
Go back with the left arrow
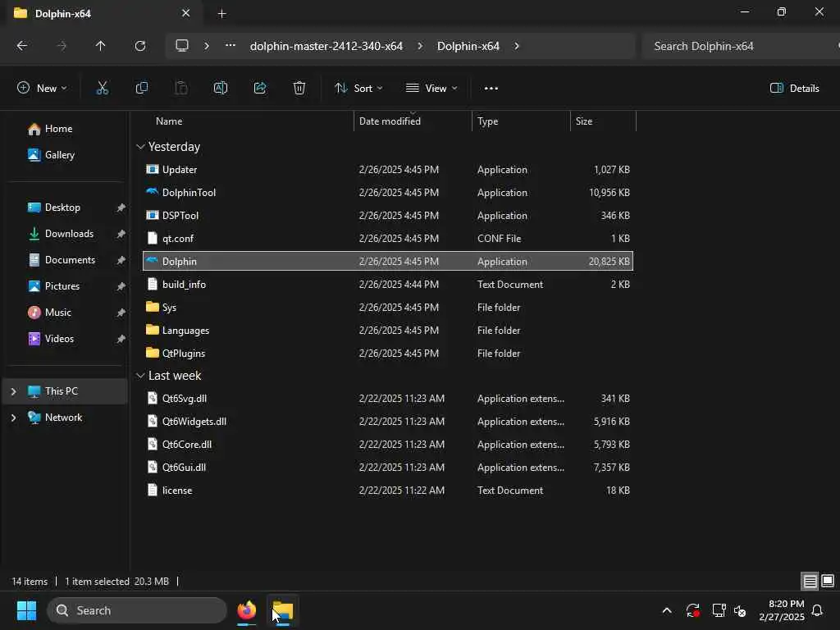click(22, 46)
